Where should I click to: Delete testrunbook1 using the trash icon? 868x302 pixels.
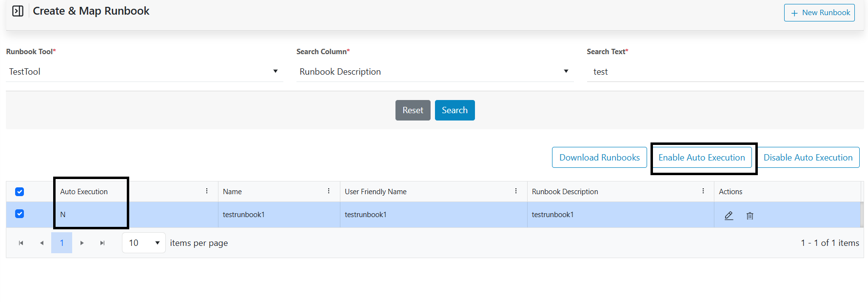tap(750, 216)
